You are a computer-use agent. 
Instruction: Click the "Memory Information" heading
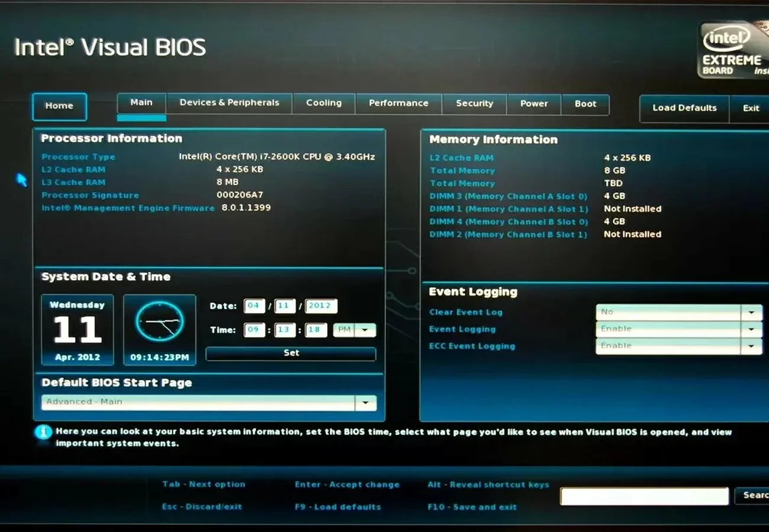[x=493, y=140]
